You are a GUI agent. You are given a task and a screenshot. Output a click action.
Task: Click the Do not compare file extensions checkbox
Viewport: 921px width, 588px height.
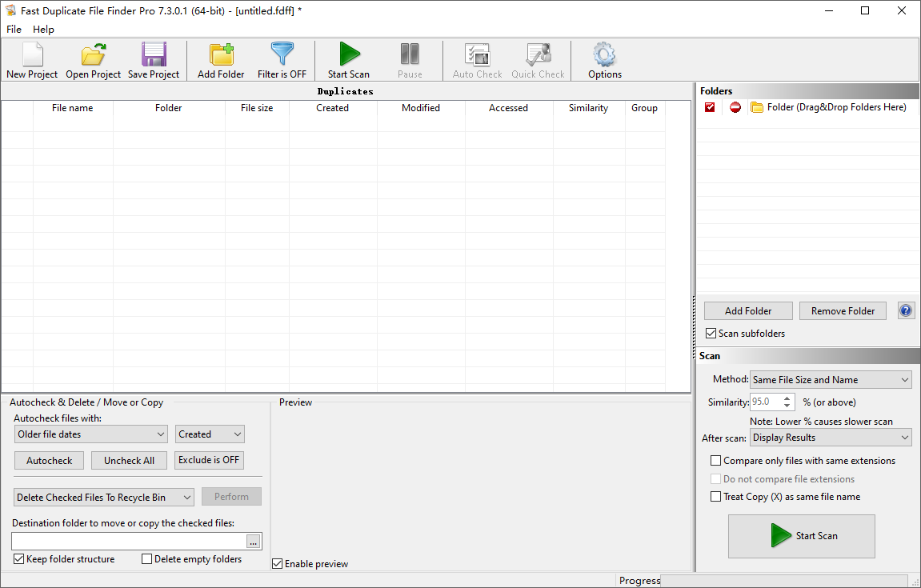pyautogui.click(x=715, y=478)
